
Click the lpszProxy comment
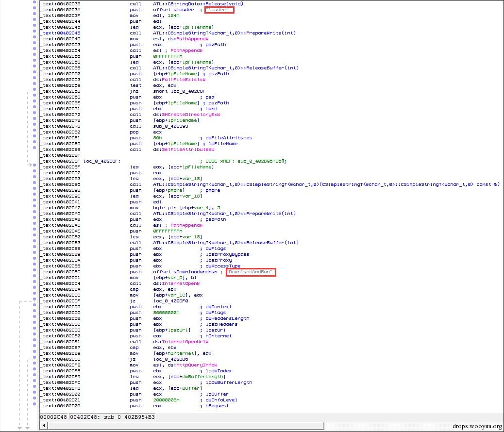click(x=218, y=260)
